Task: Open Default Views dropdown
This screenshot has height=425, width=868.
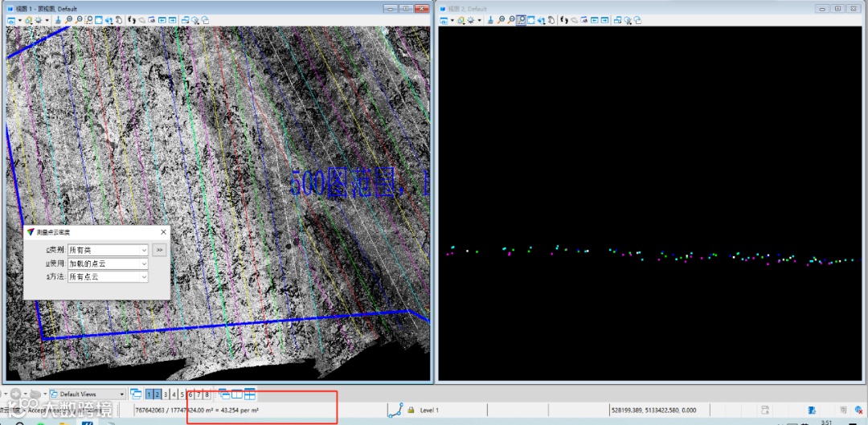Action: click(87, 394)
